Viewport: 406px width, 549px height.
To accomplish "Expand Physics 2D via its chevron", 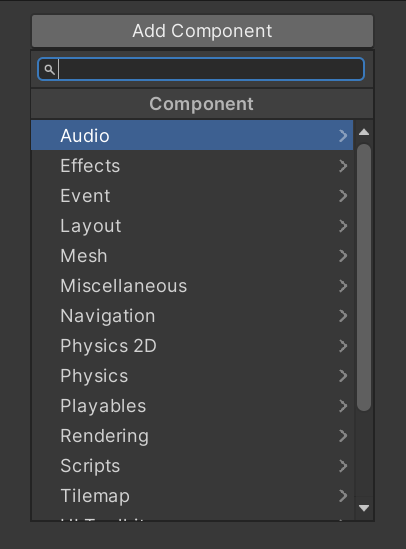I will pos(343,346).
